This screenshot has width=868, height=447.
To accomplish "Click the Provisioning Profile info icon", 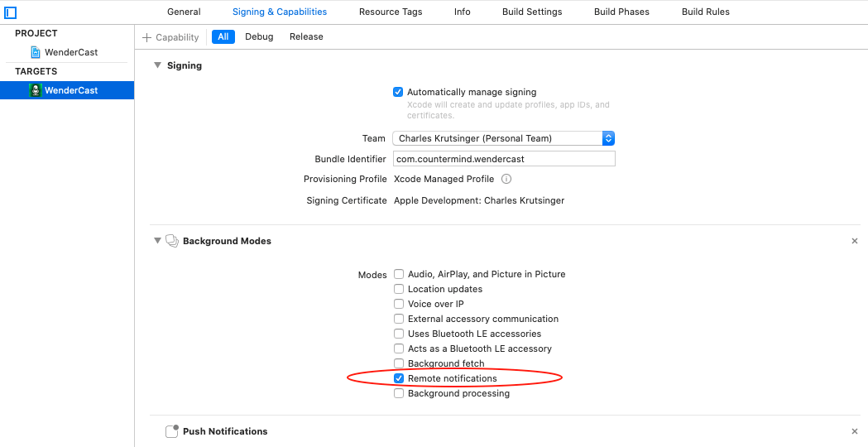I will [506, 179].
